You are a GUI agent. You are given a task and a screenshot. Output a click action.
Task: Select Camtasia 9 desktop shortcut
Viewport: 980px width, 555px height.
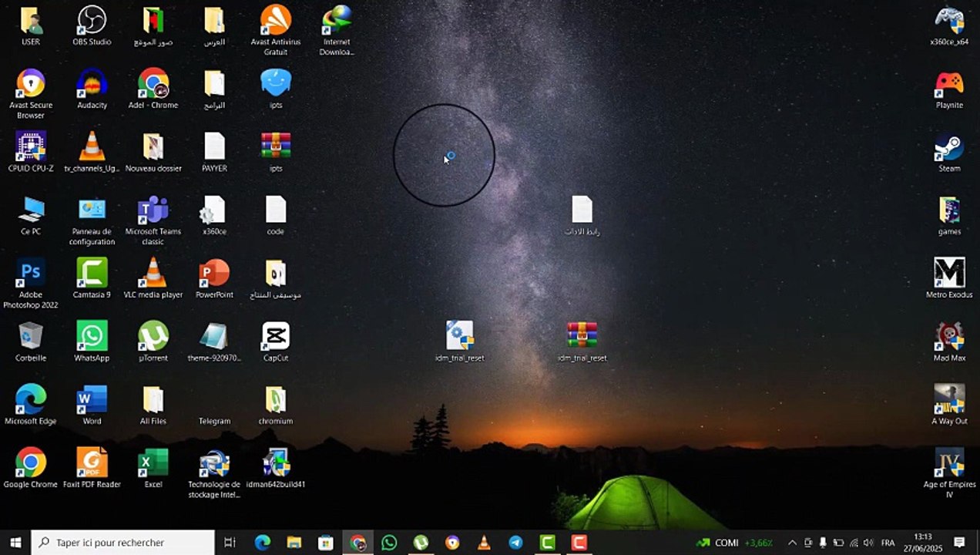point(92,278)
